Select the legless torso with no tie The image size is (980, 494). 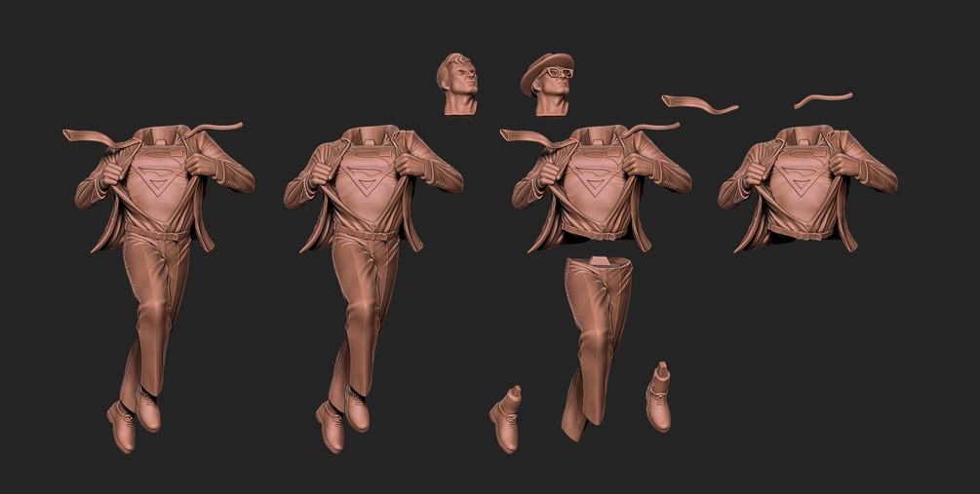(807, 187)
